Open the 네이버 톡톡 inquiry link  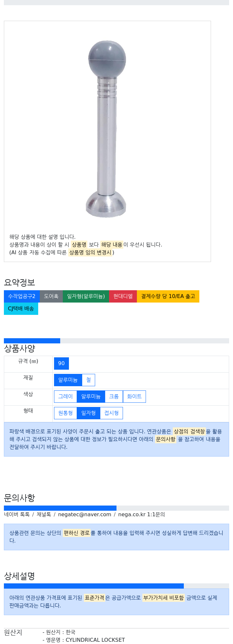pos(17,515)
